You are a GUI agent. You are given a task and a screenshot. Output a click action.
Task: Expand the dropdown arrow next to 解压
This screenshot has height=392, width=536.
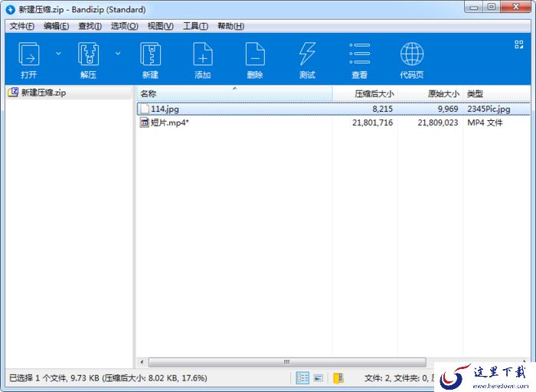[x=118, y=54]
